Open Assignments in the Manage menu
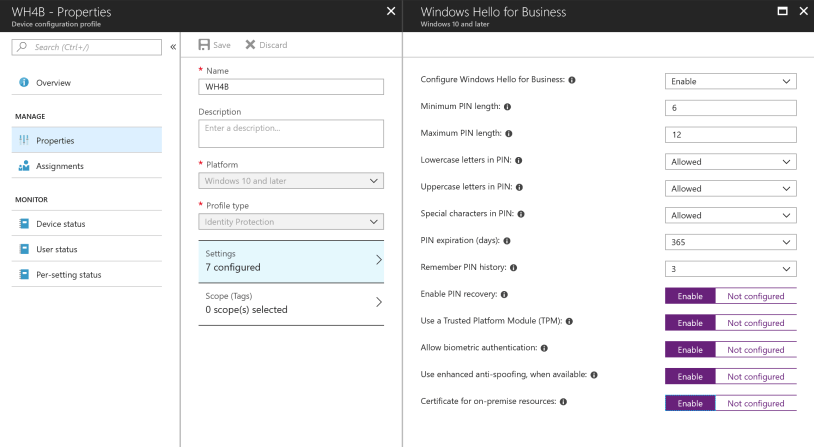Image resolution: width=814 pixels, height=447 pixels. 60,166
